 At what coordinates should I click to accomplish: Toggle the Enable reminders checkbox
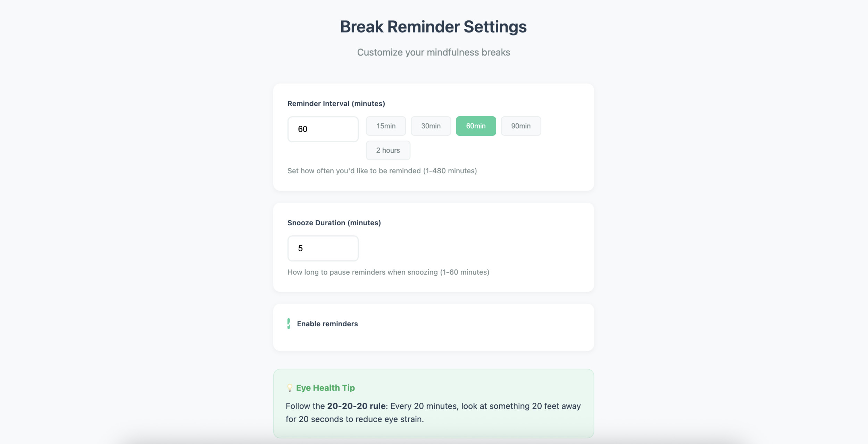click(289, 324)
